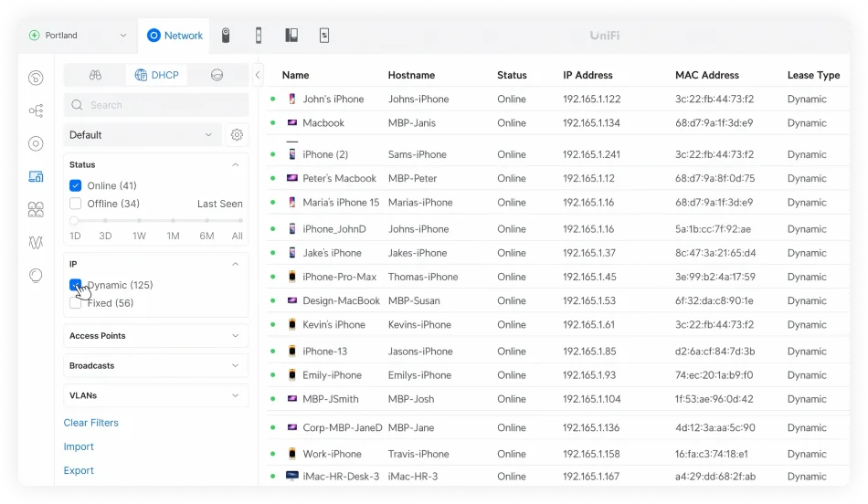Select the Emily-iPhone name
The width and height of the screenshot is (868, 504).
pyautogui.click(x=333, y=375)
